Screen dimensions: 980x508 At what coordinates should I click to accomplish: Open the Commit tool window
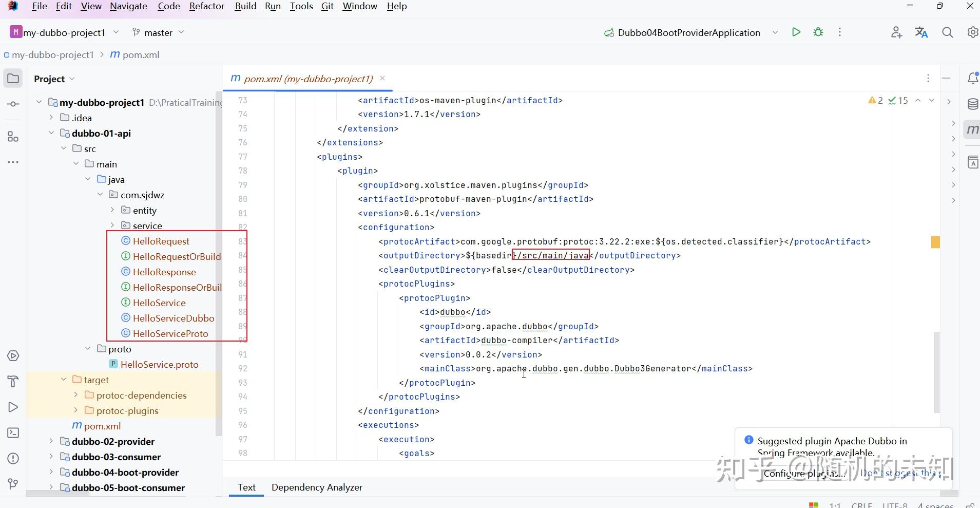(x=13, y=104)
